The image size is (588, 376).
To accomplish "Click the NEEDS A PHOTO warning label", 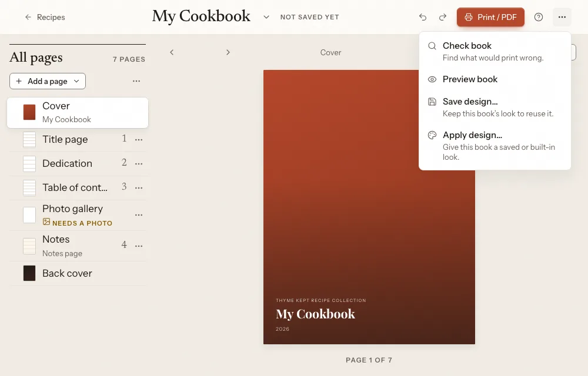I will [82, 223].
